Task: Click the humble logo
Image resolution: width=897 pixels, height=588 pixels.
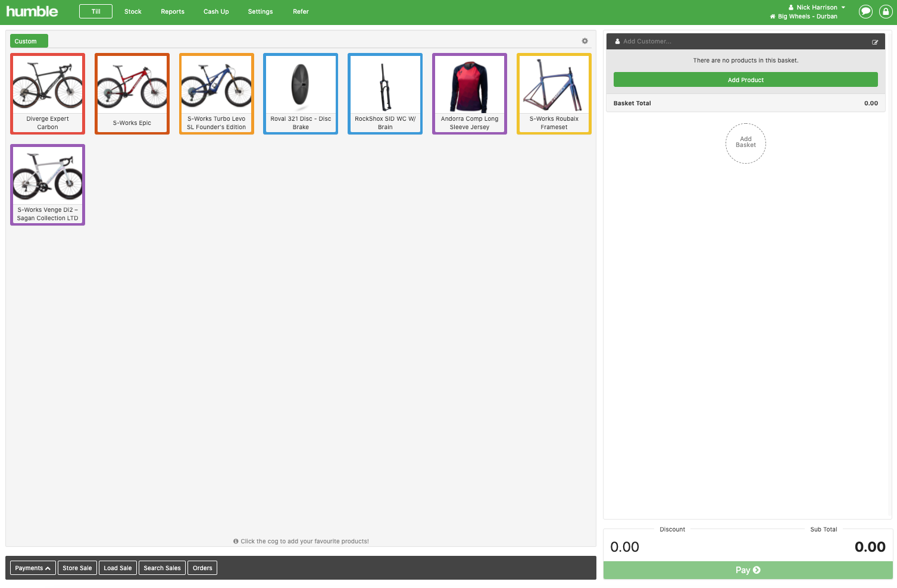Action: click(x=32, y=11)
